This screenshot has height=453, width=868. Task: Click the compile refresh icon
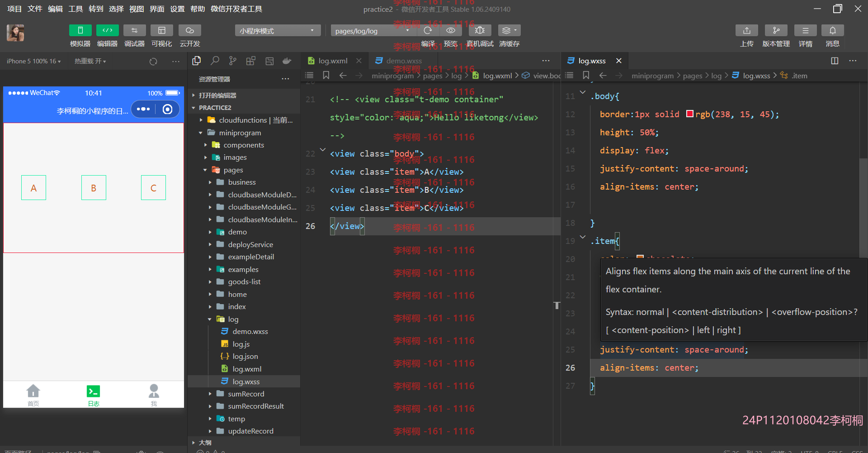click(x=428, y=30)
